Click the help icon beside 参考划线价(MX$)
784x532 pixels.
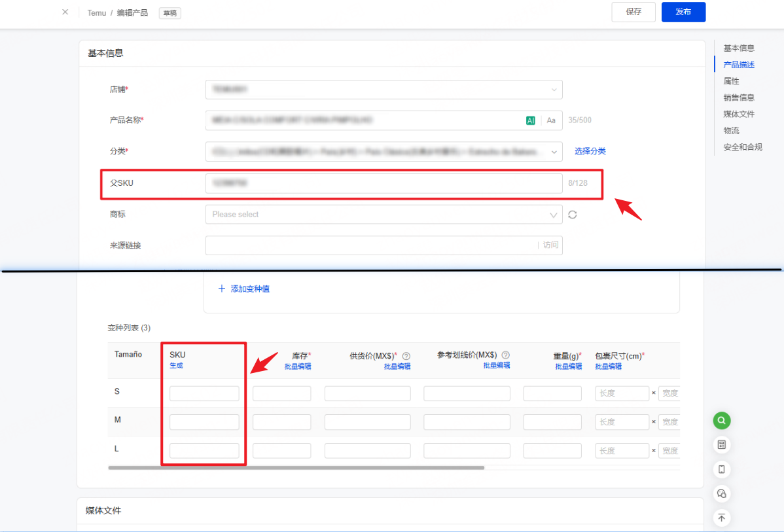click(x=506, y=355)
